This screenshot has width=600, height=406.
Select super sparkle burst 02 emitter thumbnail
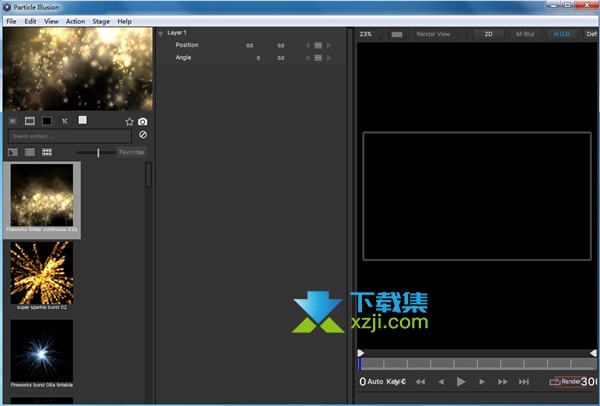(x=42, y=273)
